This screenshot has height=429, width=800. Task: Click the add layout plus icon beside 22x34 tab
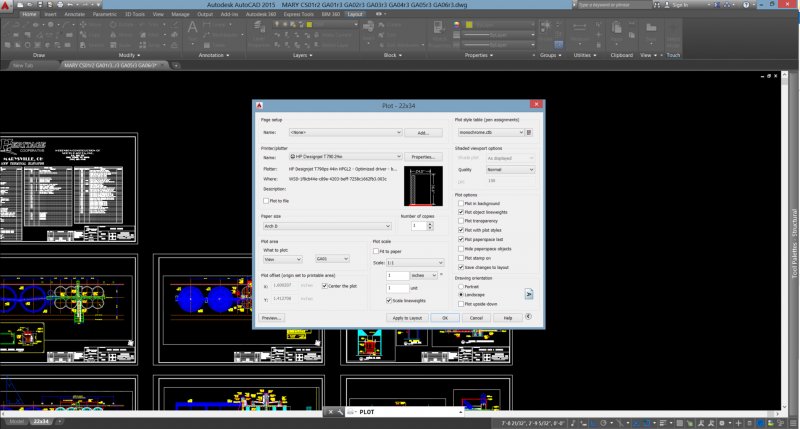point(59,422)
